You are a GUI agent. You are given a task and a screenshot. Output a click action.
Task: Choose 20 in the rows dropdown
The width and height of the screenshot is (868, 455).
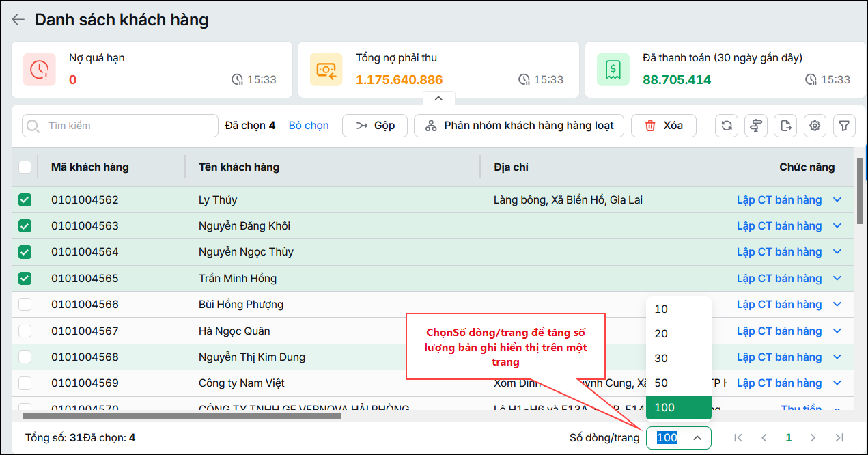coord(679,334)
